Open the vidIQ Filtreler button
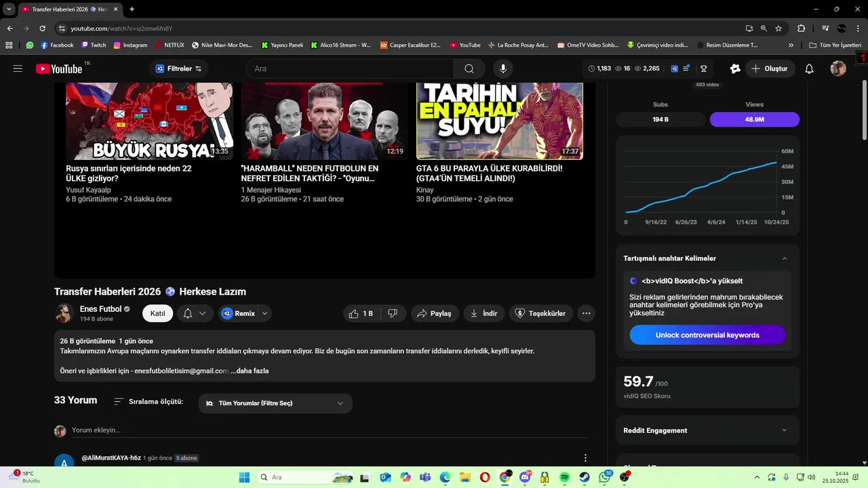 [178, 68]
